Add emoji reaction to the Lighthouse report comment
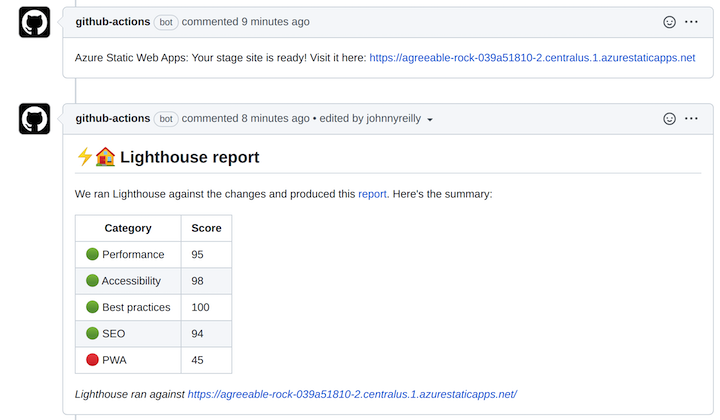 (670, 119)
